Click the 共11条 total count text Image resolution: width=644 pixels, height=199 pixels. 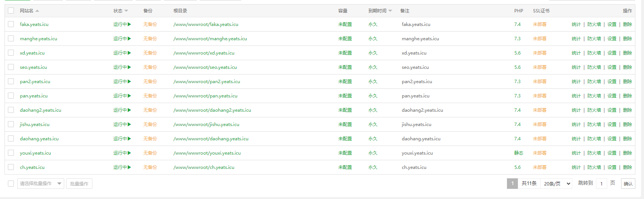[x=529, y=184]
